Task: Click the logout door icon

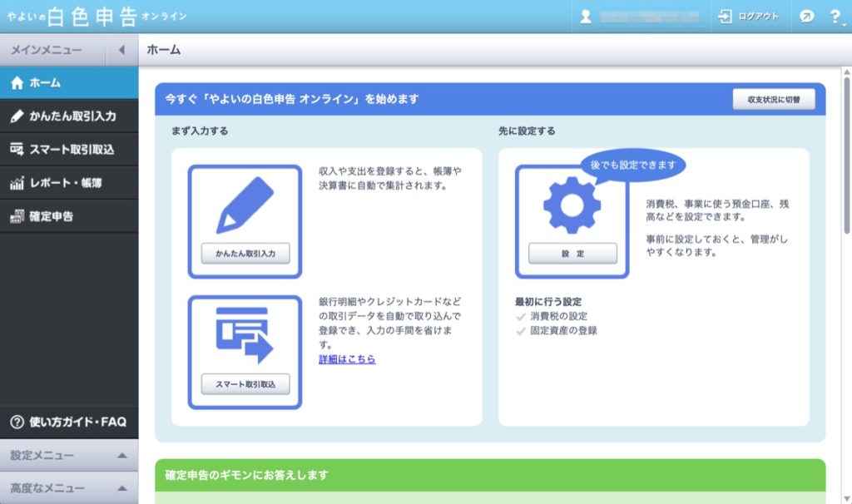Action: tap(725, 17)
